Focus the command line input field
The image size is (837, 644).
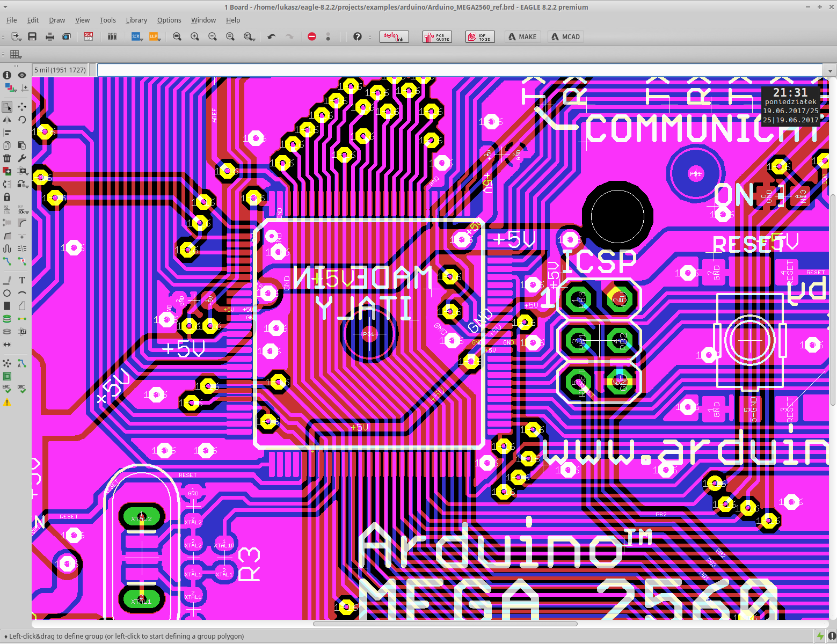[x=460, y=70]
